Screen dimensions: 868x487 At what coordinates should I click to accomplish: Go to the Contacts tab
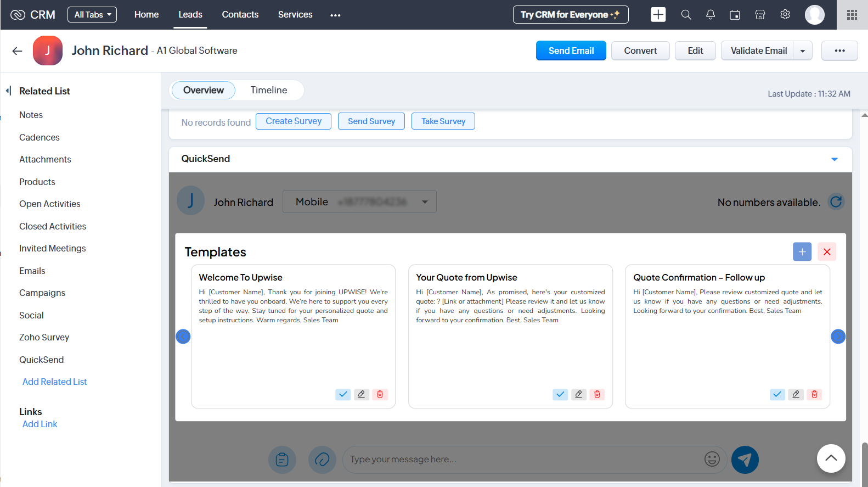click(240, 15)
